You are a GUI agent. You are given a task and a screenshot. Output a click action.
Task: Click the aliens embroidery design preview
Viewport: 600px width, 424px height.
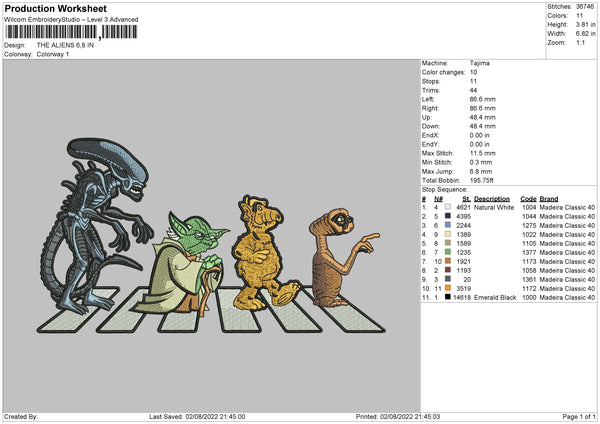[213, 236]
